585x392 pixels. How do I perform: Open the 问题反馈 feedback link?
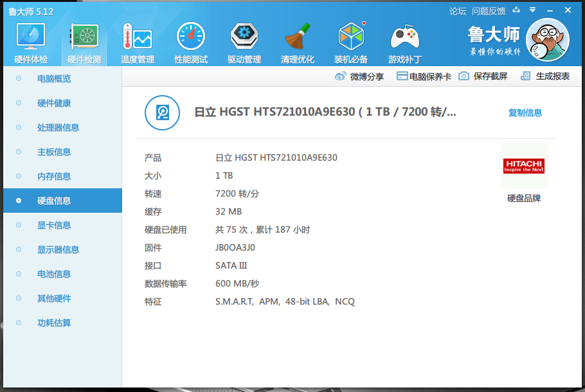[x=489, y=12]
